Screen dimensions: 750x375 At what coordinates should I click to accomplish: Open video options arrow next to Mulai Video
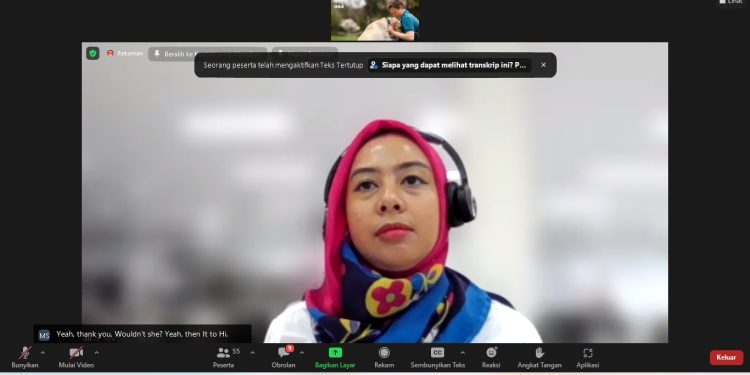point(97,353)
